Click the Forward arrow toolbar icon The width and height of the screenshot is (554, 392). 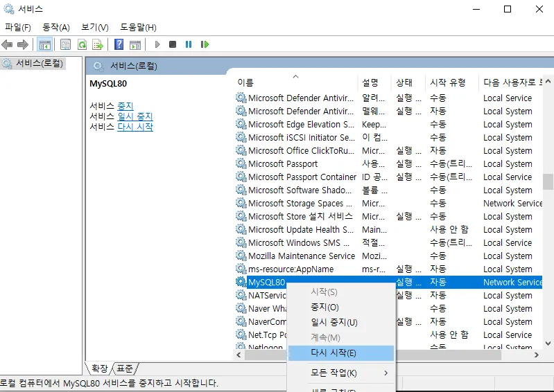click(23, 44)
